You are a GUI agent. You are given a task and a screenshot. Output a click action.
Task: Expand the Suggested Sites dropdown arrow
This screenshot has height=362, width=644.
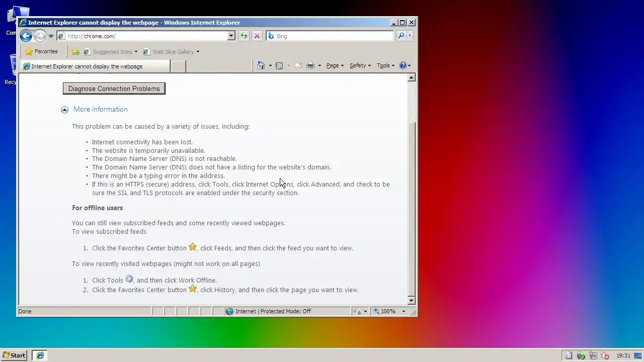[136, 52]
